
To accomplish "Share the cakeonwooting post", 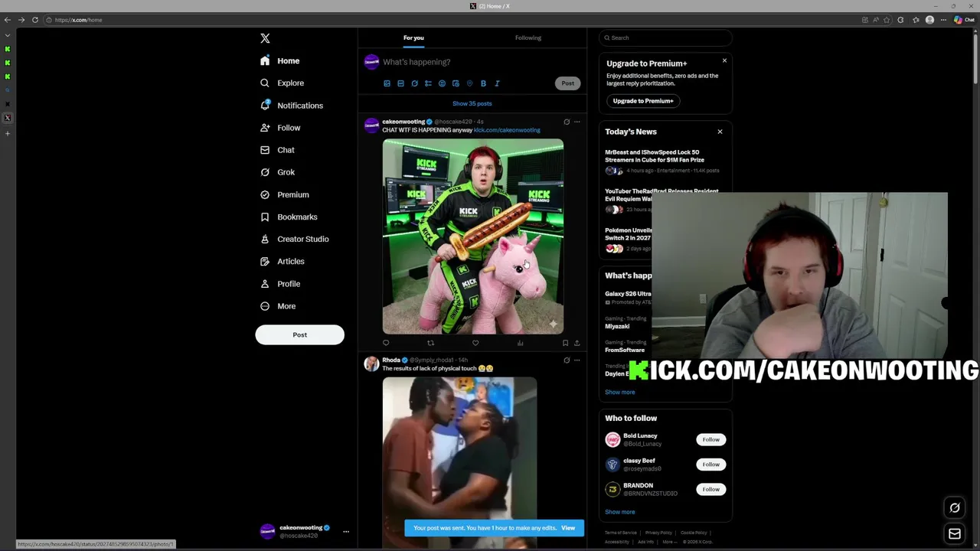I will coord(577,343).
